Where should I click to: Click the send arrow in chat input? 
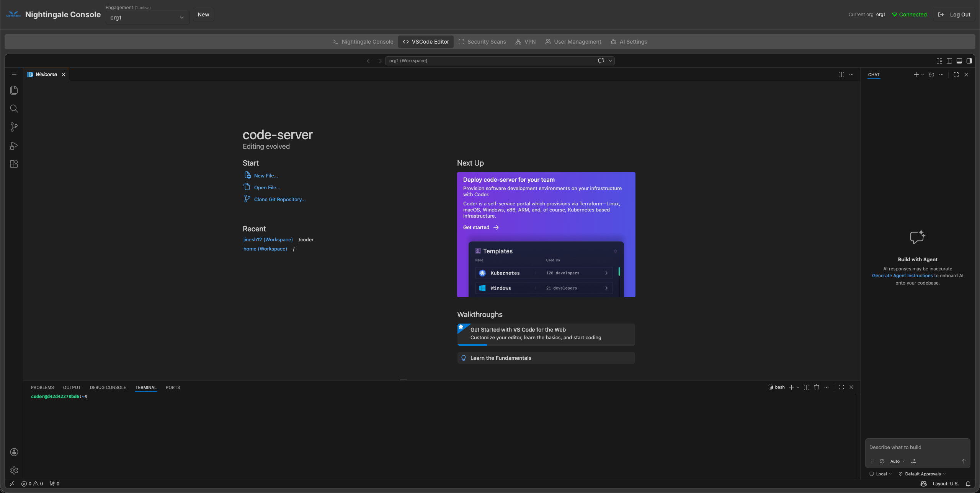tap(964, 461)
